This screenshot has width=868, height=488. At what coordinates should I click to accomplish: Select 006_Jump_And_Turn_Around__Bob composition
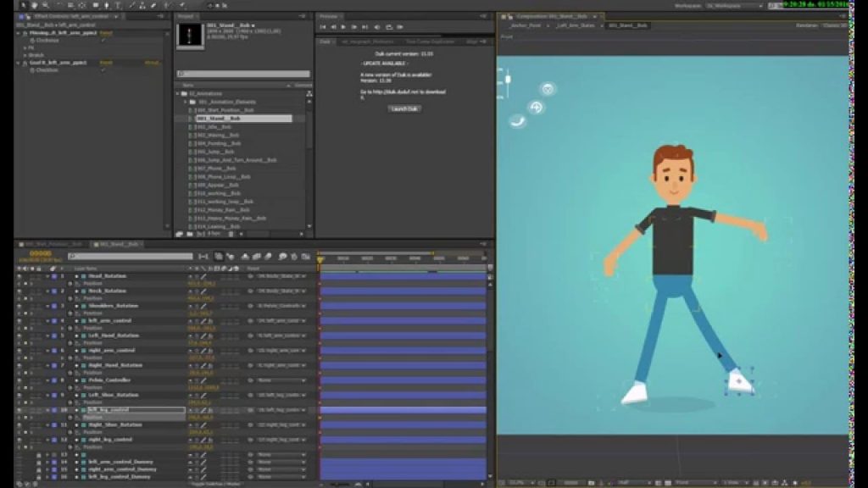tap(236, 160)
